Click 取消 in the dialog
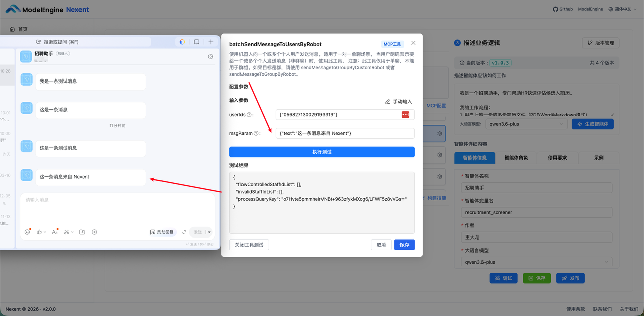This screenshot has height=316, width=644. tap(381, 245)
